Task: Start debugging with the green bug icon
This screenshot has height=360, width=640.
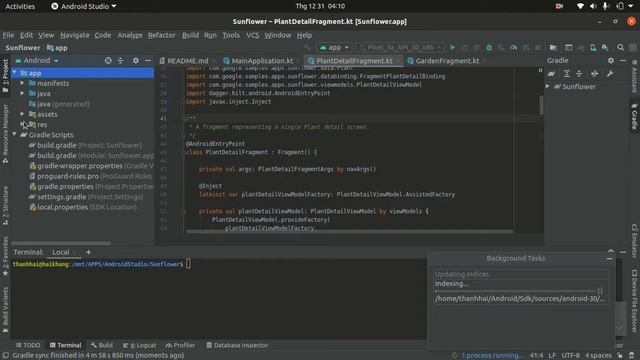Action: coord(489,48)
